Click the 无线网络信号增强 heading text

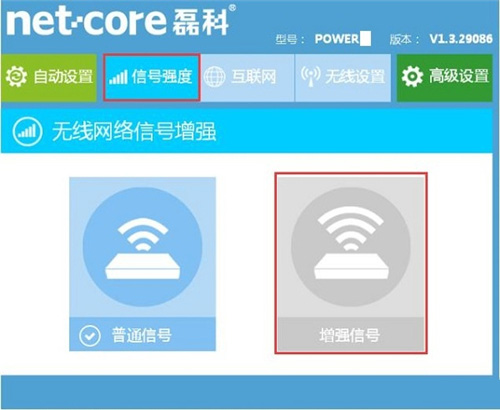pyautogui.click(x=134, y=131)
